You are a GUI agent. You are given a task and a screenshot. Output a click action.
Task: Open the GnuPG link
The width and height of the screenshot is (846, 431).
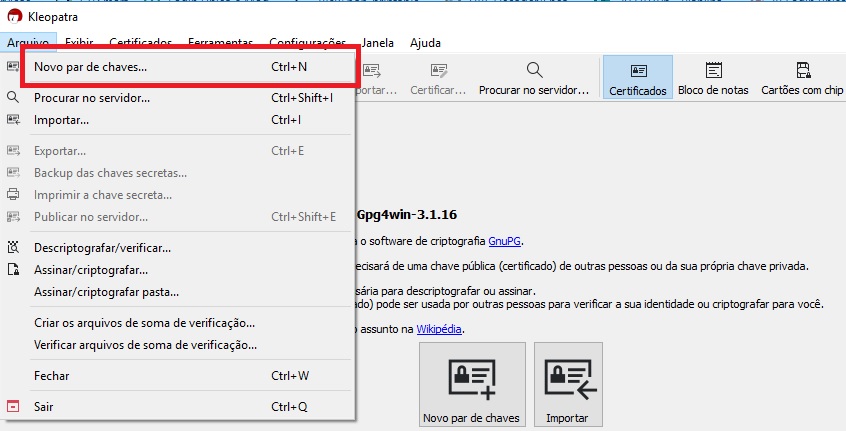(x=504, y=241)
